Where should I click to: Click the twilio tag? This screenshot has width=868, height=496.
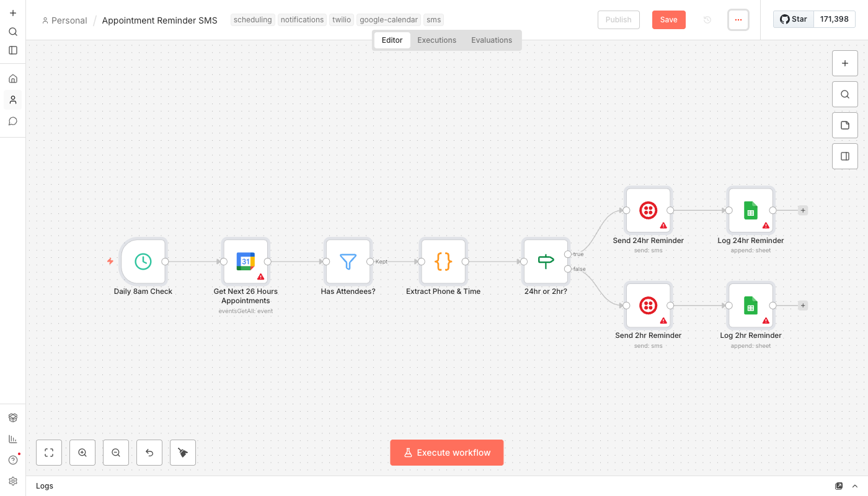[x=341, y=20]
